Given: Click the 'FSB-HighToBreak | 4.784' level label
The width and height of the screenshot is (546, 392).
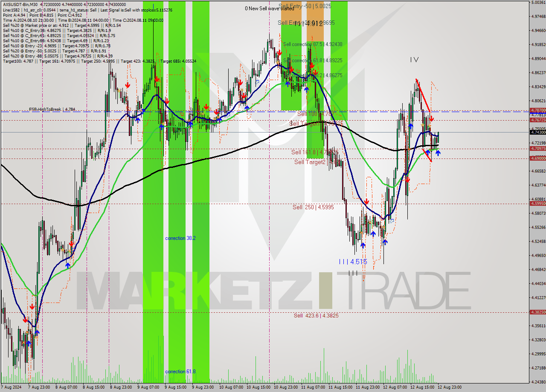Looking at the screenshot, I should 52,110.
